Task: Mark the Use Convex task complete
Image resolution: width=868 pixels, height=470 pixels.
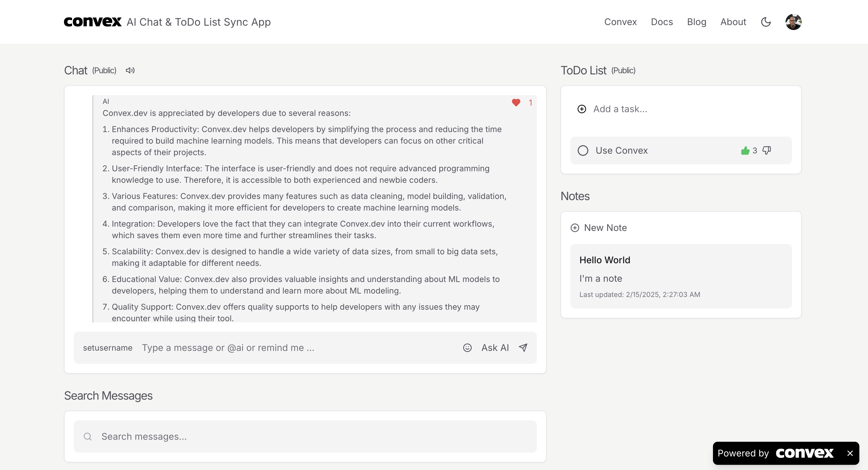Action: click(583, 151)
